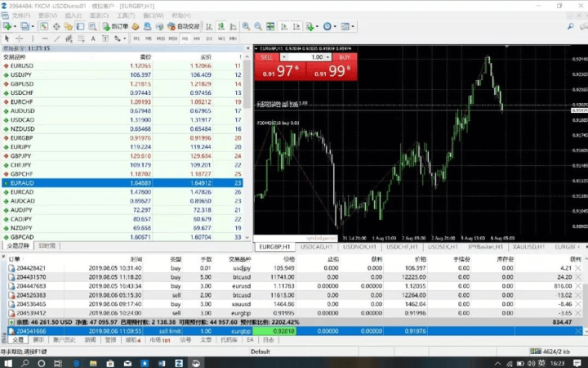
Task: Open the Data Window crosshair icon
Action: [x=56, y=26]
